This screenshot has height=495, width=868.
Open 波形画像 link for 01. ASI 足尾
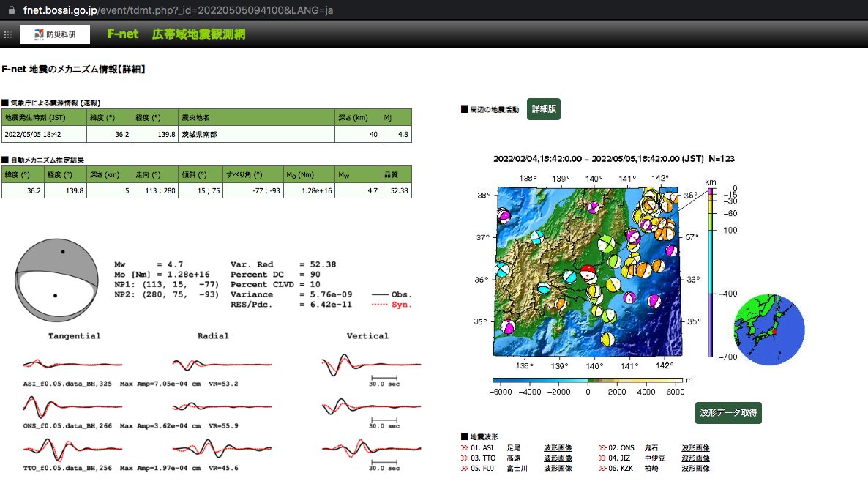(558, 448)
